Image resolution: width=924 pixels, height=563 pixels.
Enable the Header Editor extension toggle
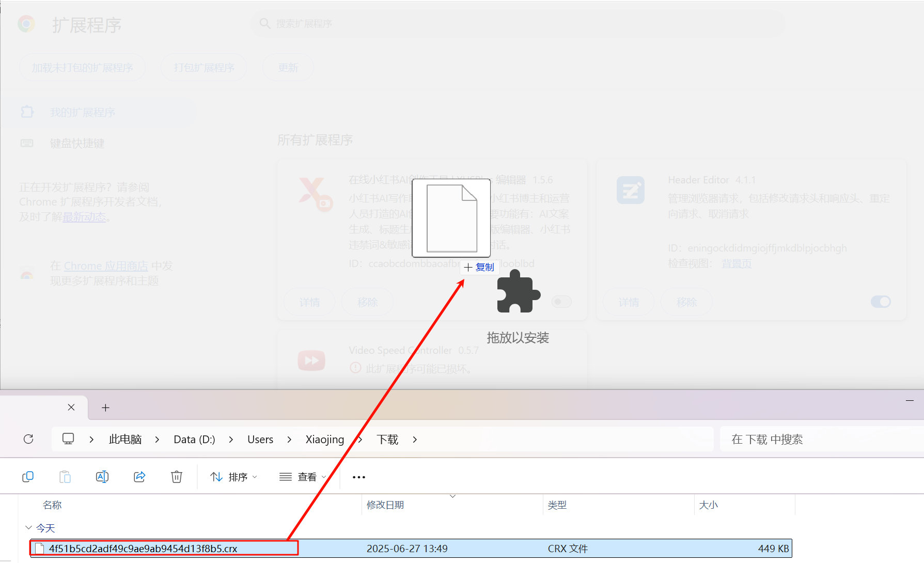coord(881,302)
